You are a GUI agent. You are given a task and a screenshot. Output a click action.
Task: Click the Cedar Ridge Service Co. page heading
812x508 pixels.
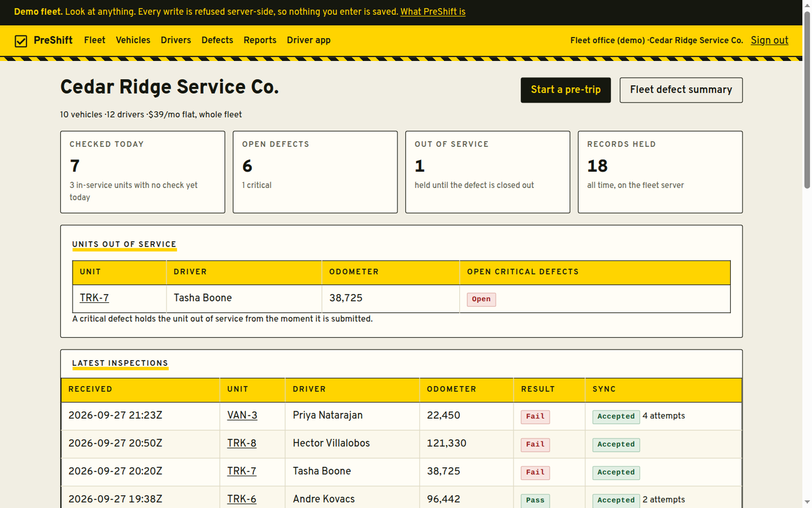(x=169, y=88)
